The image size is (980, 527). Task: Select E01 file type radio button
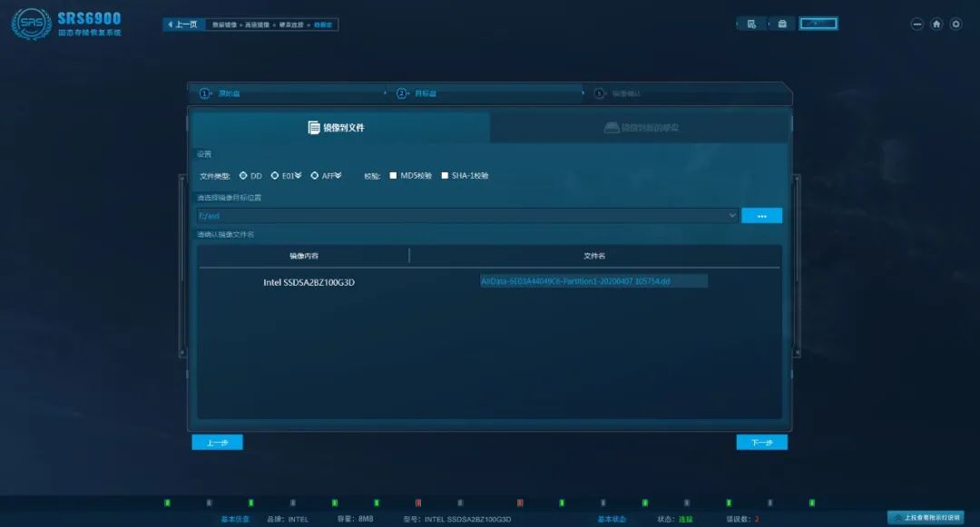click(x=274, y=175)
